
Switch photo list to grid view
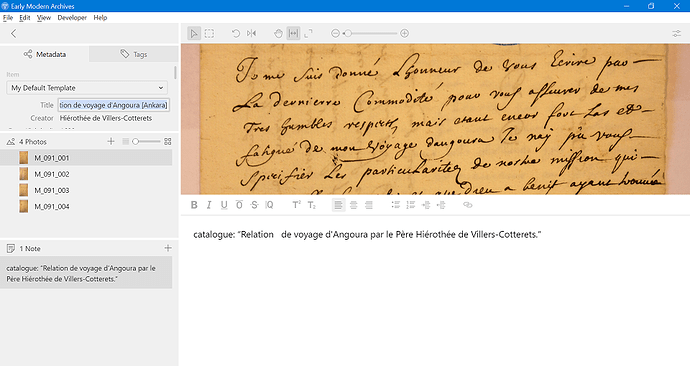point(168,142)
